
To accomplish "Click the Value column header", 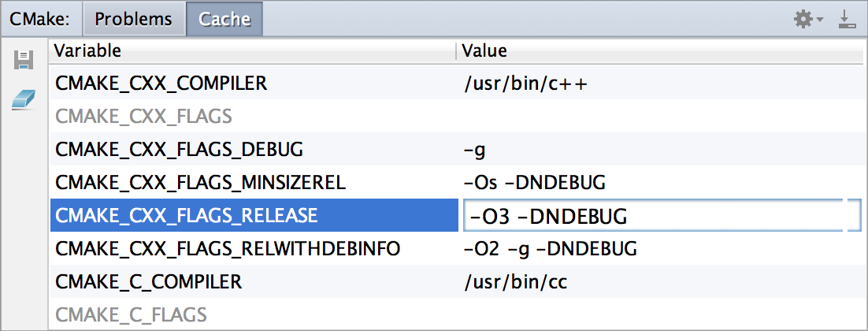I will click(x=484, y=51).
